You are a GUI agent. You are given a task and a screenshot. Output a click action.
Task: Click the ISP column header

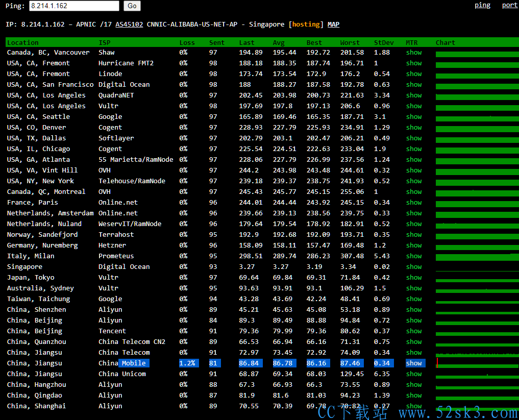pyautogui.click(x=105, y=43)
